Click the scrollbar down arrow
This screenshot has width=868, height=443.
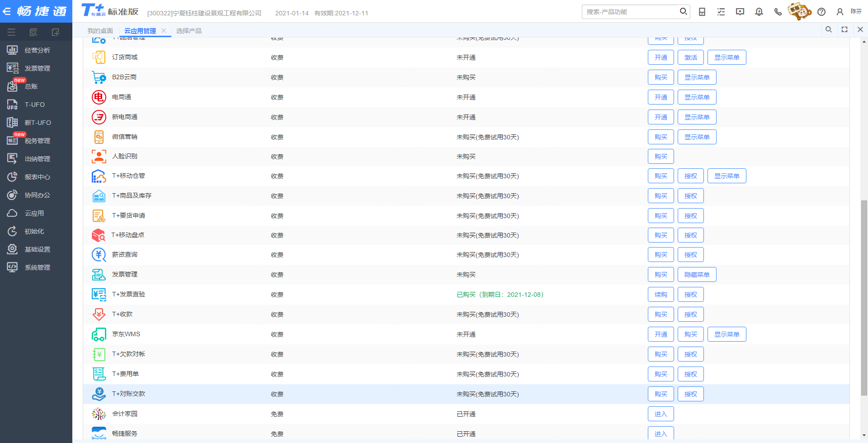pyautogui.click(x=864, y=435)
